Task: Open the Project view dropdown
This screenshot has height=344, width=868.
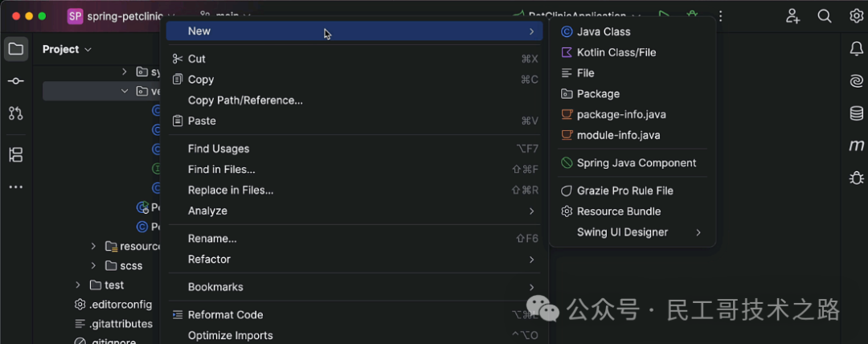Action: (67, 49)
